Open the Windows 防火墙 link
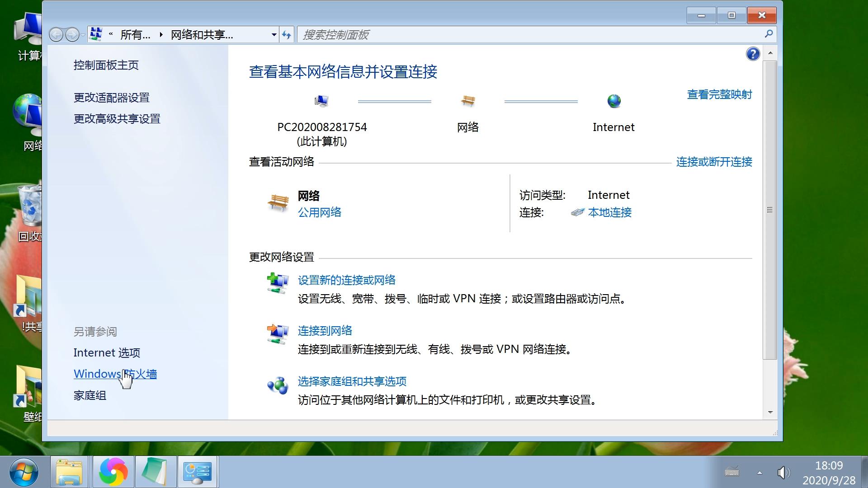 pyautogui.click(x=114, y=374)
